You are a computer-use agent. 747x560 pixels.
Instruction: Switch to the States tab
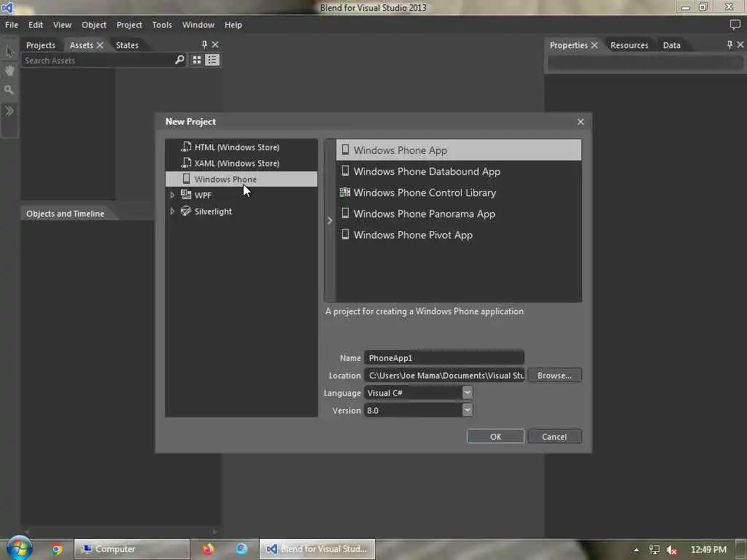127,45
